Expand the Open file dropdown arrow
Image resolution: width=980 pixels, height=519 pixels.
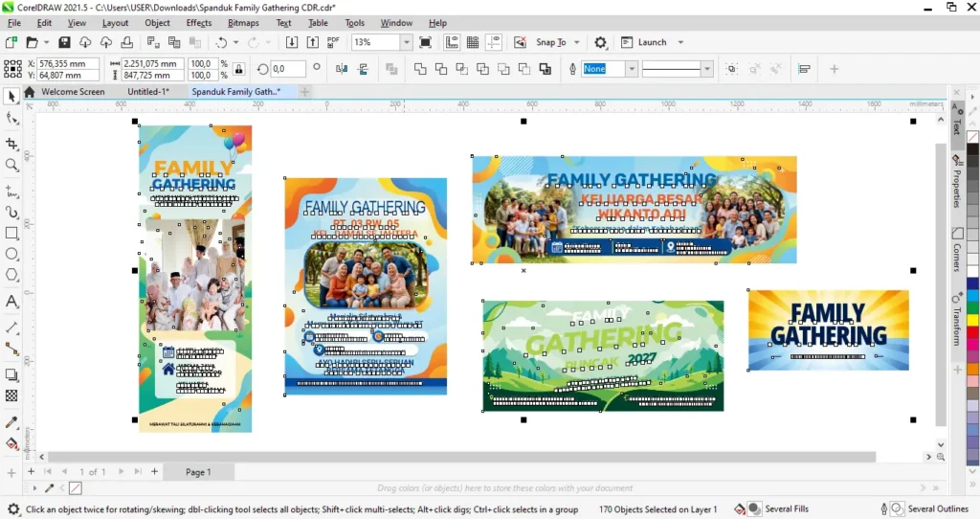pyautogui.click(x=46, y=42)
